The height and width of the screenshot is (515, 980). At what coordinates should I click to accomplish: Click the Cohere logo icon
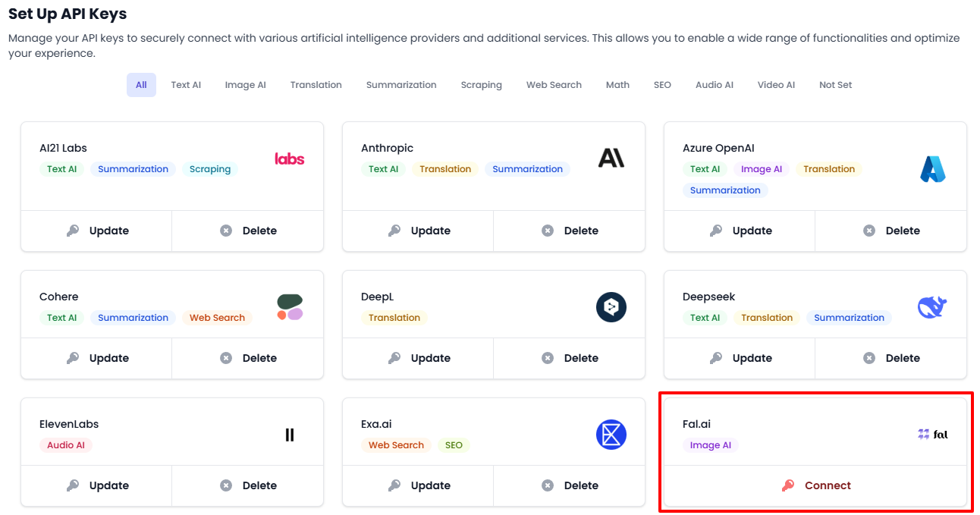pos(290,307)
